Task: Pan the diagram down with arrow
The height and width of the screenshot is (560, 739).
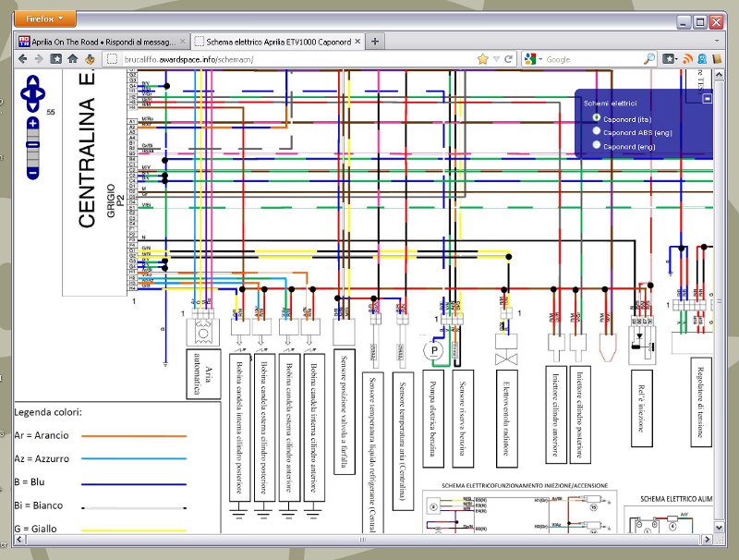Action: click(x=32, y=106)
